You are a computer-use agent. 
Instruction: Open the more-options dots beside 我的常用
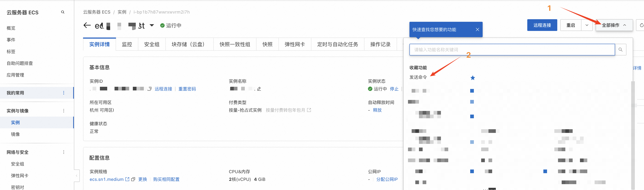pyautogui.click(x=64, y=93)
